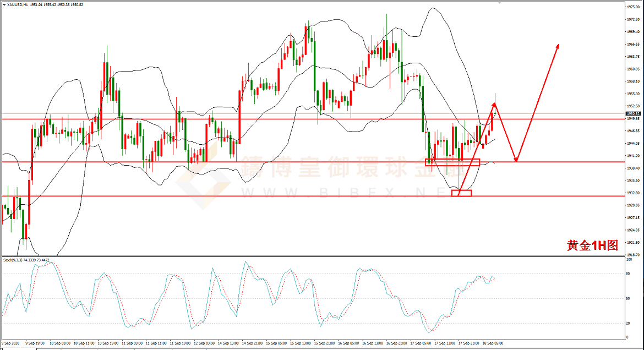Click the small red rectangle at the 1932 low
This screenshot has height=350, width=644.
[461, 193]
